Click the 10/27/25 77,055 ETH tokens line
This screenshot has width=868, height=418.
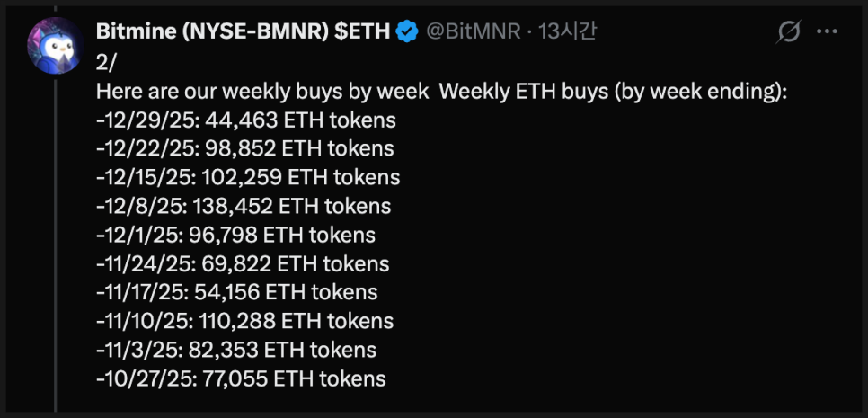click(241, 378)
